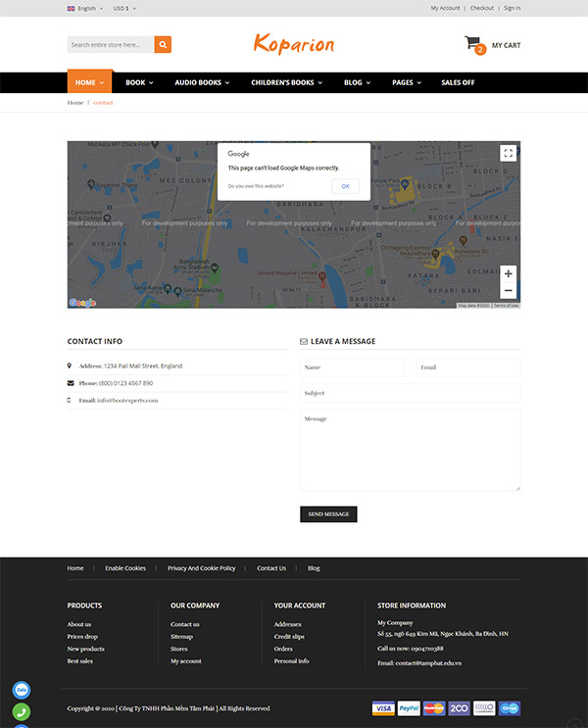Click the Zalo chat icon
The height and width of the screenshot is (728, 588).
22,690
